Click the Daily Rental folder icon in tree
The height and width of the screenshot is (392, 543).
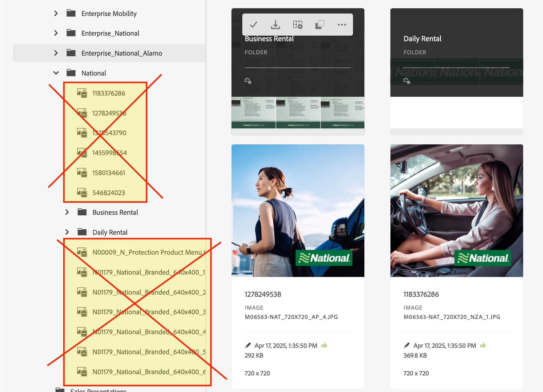82,232
